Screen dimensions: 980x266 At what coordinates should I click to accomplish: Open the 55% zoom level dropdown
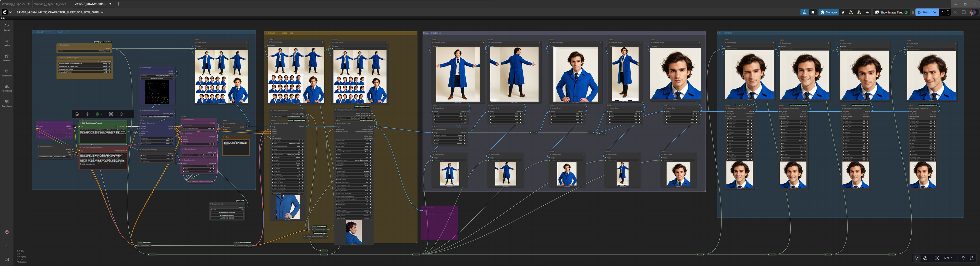coord(948,258)
